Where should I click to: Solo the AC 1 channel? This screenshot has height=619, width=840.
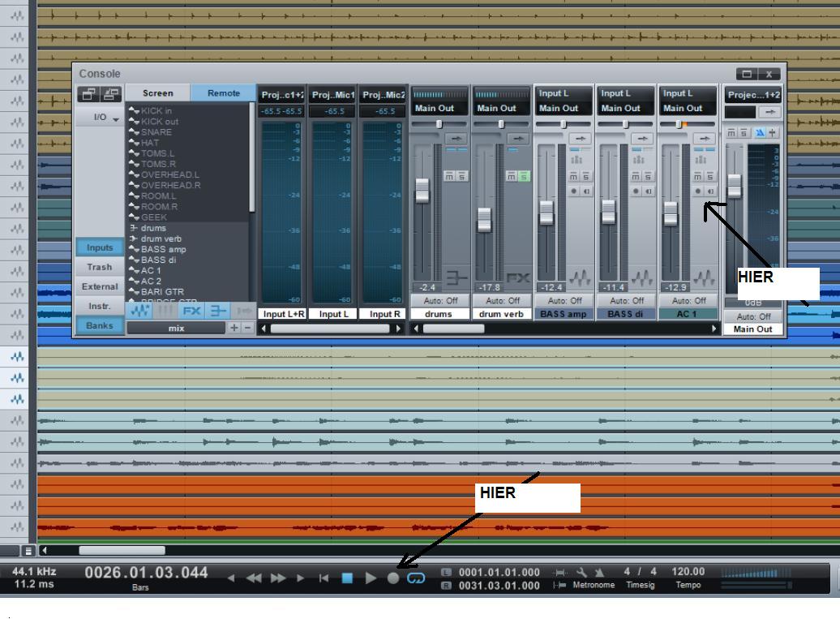(x=709, y=176)
